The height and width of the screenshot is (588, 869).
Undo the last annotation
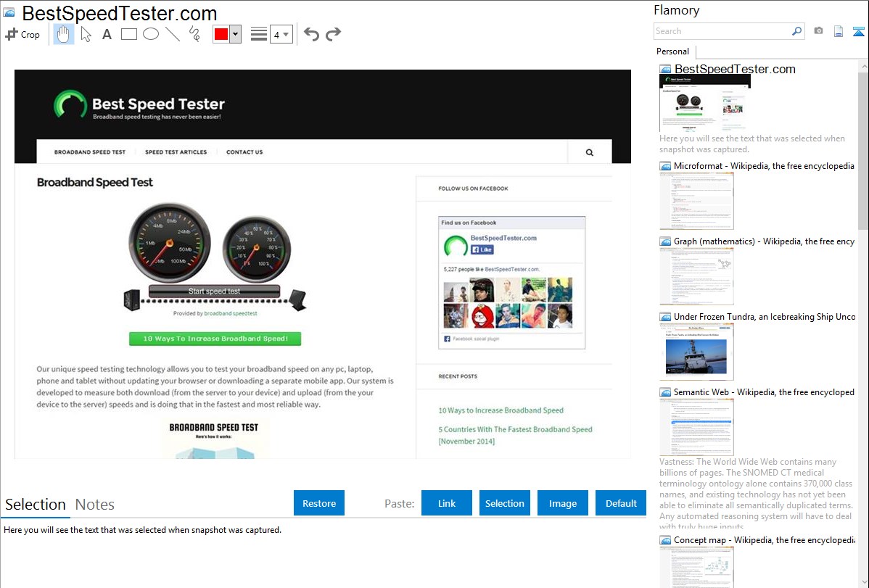pyautogui.click(x=311, y=34)
